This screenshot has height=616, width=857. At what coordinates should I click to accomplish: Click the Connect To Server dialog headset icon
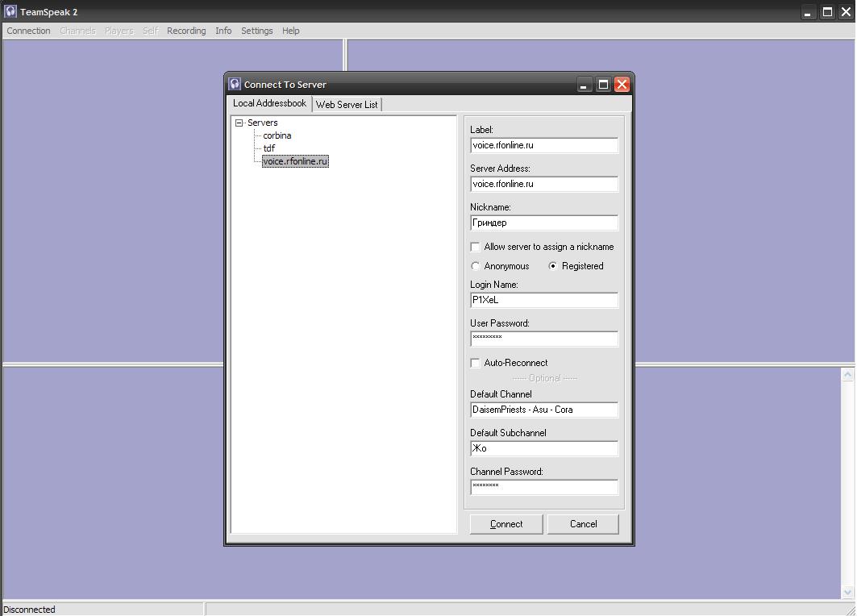pyautogui.click(x=235, y=84)
